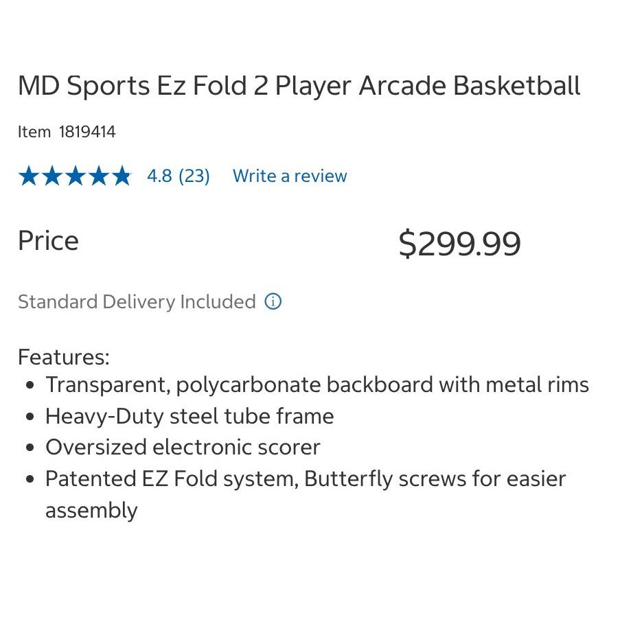Click the Price label
The height and width of the screenshot is (644, 644).
tap(47, 240)
